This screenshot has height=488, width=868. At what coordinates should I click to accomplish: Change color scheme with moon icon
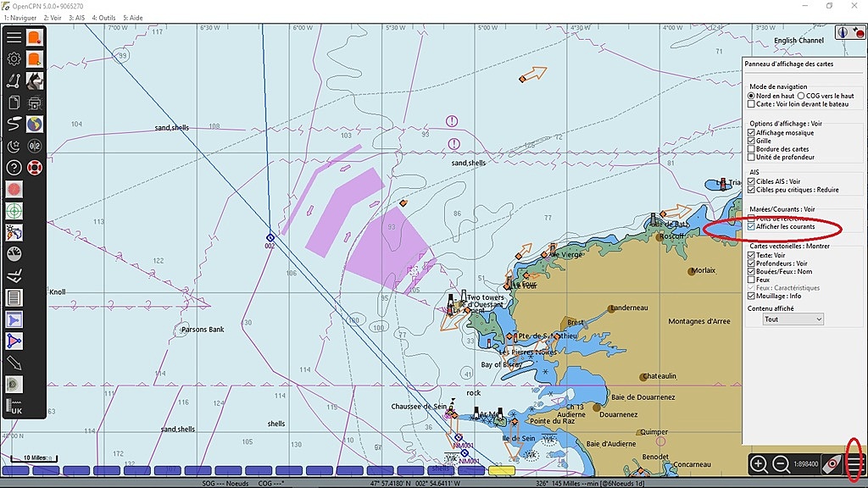click(14, 146)
